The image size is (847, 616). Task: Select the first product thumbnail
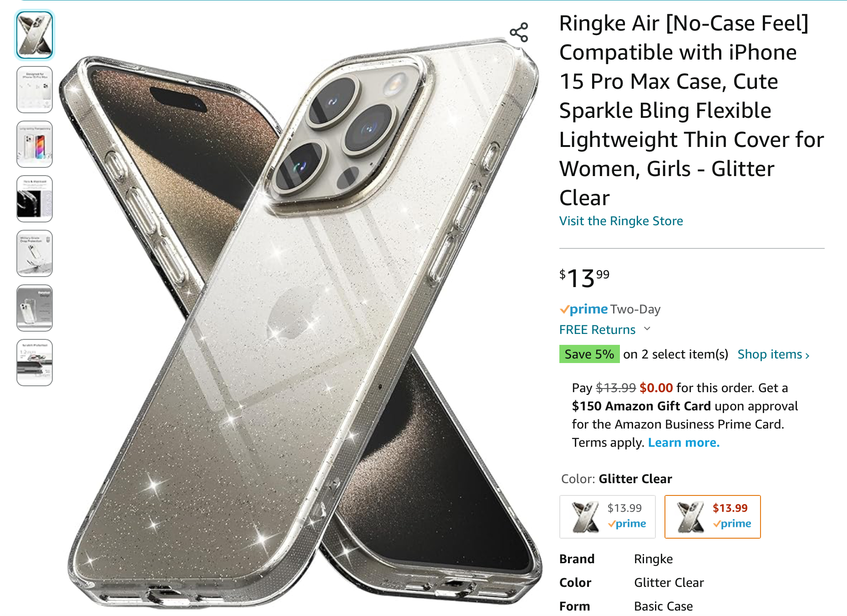(35, 35)
